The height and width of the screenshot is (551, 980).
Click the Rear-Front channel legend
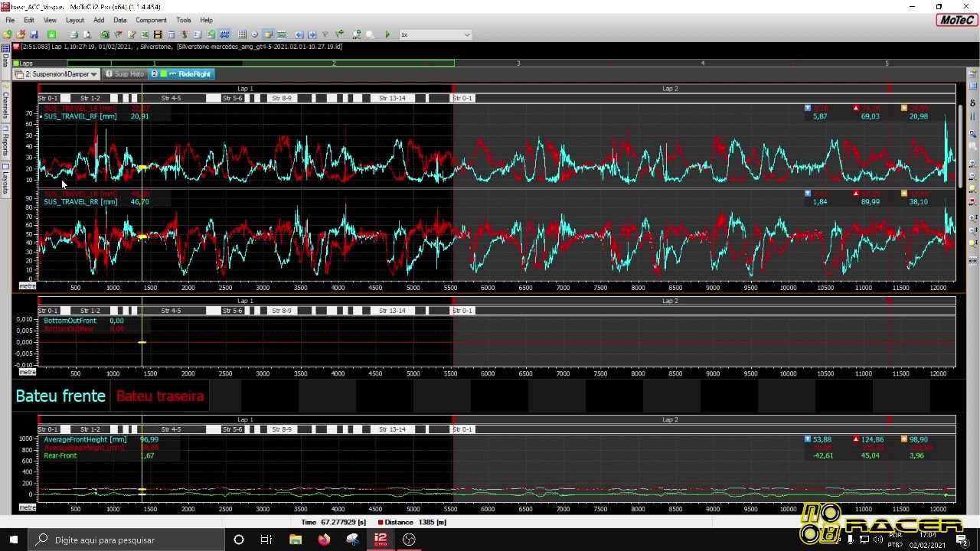[60, 456]
